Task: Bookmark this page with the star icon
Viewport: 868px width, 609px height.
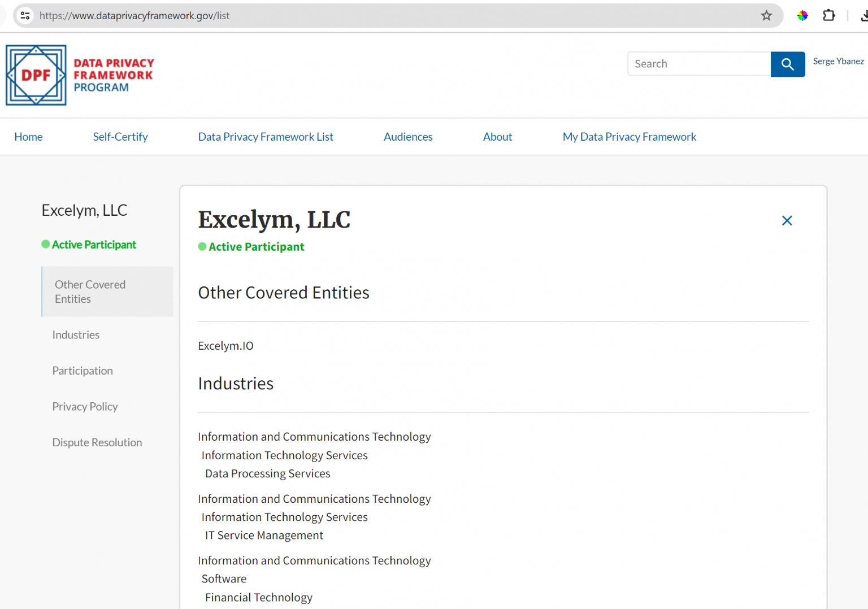Action: (766, 16)
